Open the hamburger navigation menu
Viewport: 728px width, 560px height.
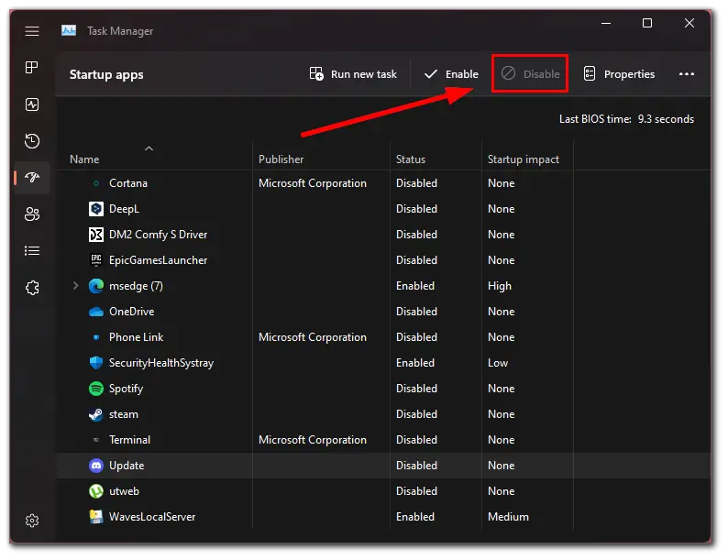click(x=32, y=31)
